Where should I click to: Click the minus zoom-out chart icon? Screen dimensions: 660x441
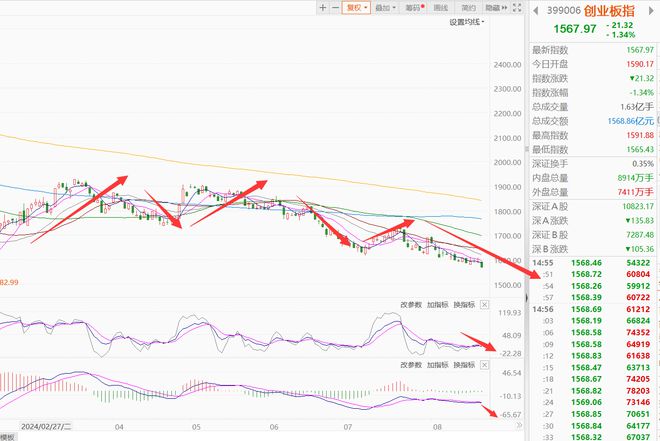pyautogui.click(x=334, y=7)
